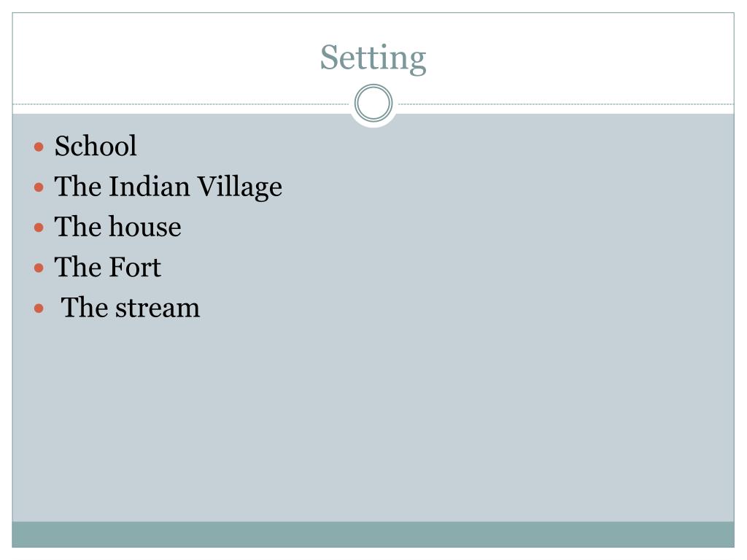Click the word "Fort" in the fourth bullet
This screenshot has width=747, height=560.
(x=135, y=267)
